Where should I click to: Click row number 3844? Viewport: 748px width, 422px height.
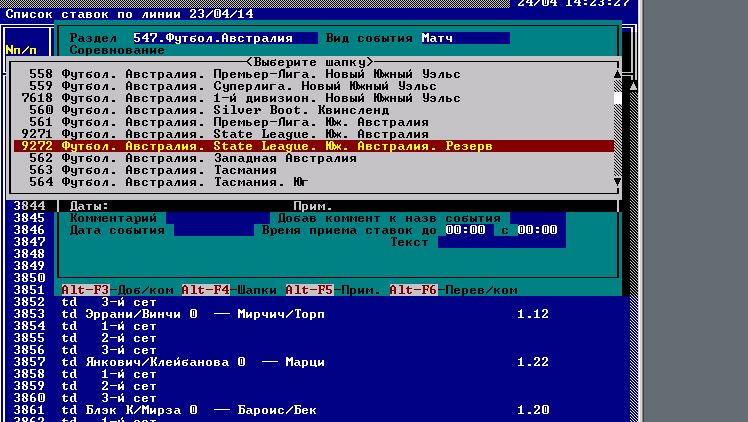pyautogui.click(x=30, y=206)
